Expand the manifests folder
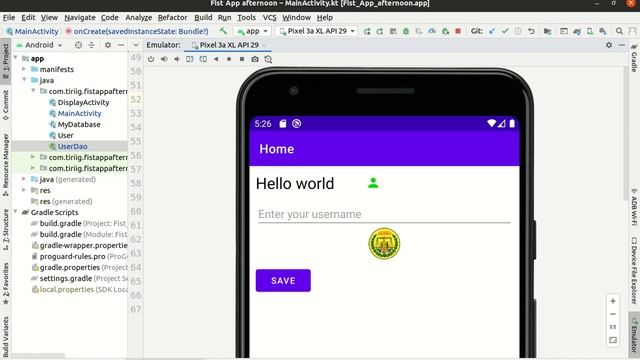Image resolution: width=640 pixels, height=360 pixels. (x=24, y=69)
